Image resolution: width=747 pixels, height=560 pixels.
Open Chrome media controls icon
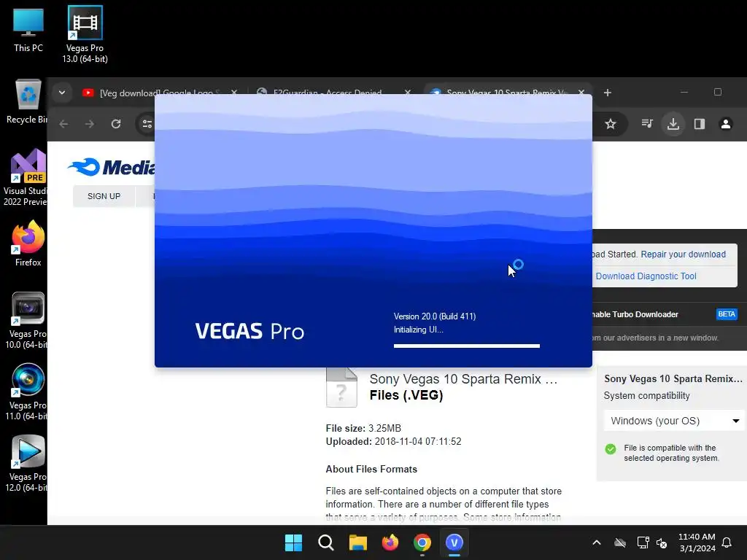coord(647,124)
